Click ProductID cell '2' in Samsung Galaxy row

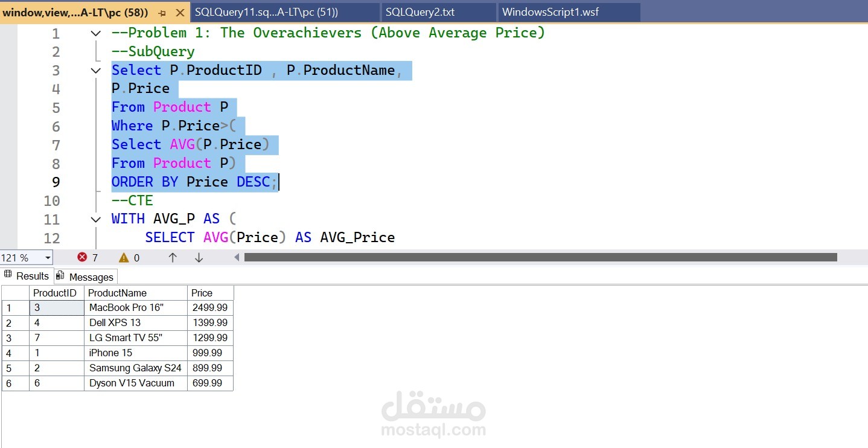(57, 368)
